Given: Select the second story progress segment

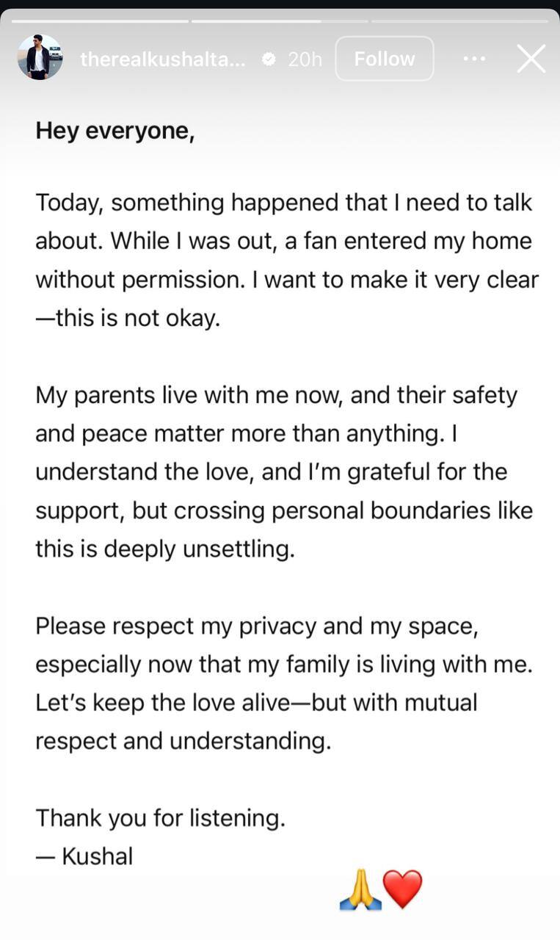Looking at the screenshot, I should pyautogui.click(x=279, y=21).
